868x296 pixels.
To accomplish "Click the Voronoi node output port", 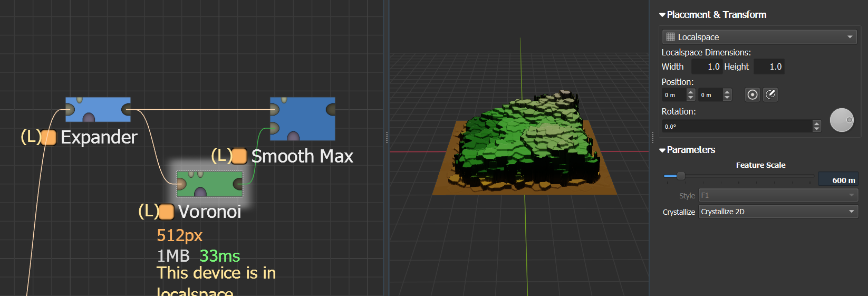I will [238, 184].
